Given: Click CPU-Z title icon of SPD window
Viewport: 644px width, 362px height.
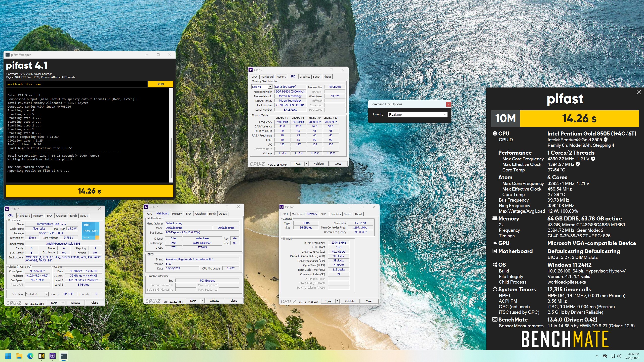Looking at the screenshot, I should 251,70.
